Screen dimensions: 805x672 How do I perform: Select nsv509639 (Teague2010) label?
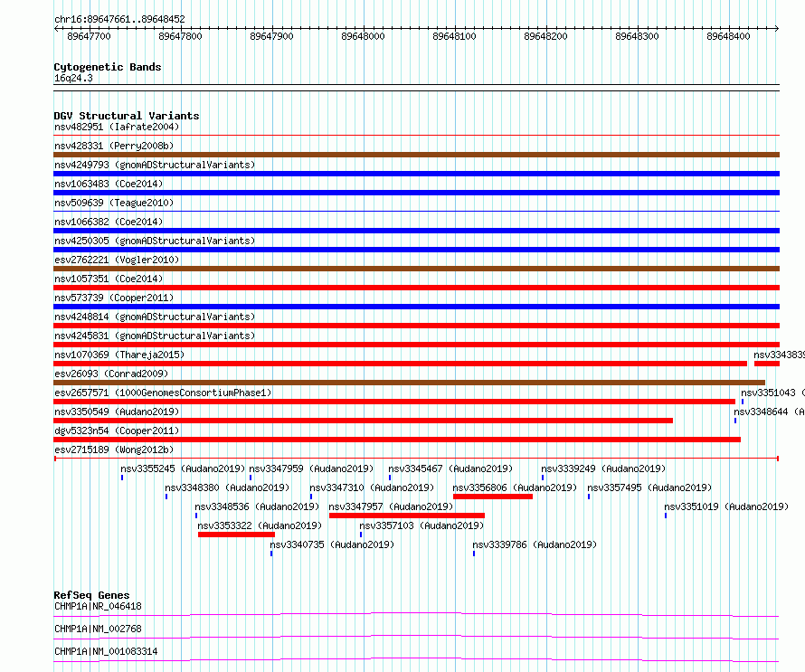tap(114, 203)
